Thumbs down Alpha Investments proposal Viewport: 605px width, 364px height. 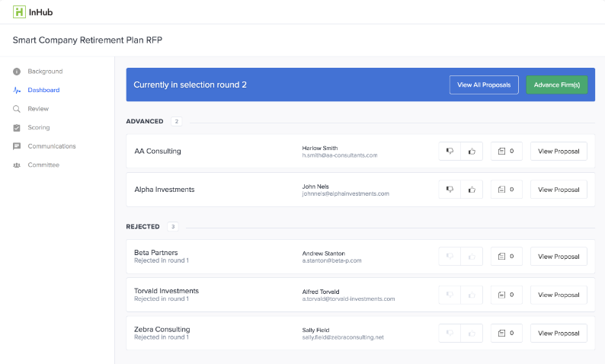click(x=450, y=190)
